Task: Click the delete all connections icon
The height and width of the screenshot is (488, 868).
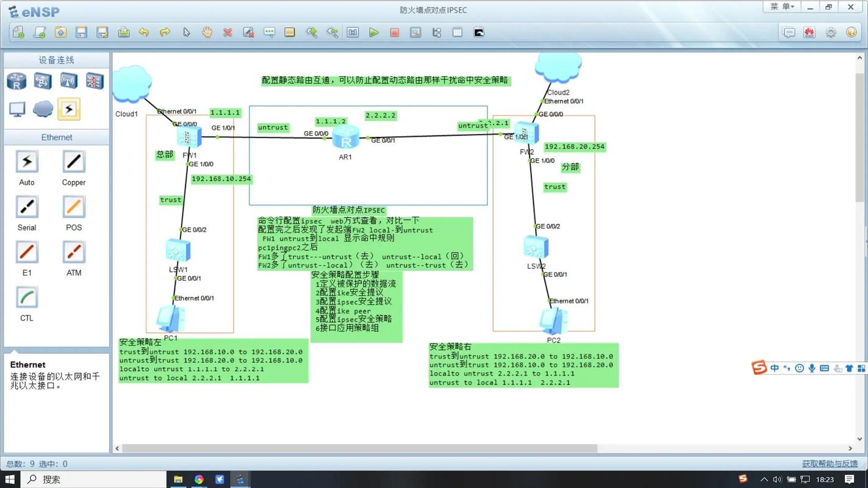Action: coord(248,32)
